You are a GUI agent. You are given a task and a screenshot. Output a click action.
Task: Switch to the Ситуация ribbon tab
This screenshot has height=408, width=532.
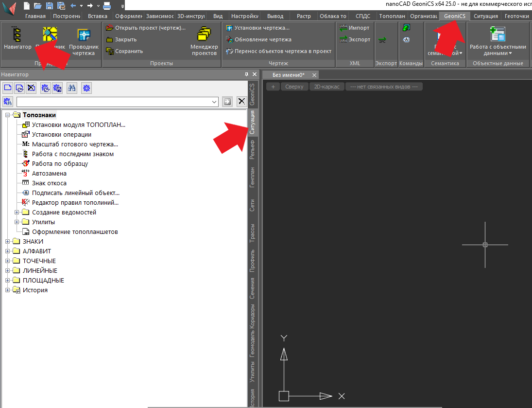click(x=485, y=16)
